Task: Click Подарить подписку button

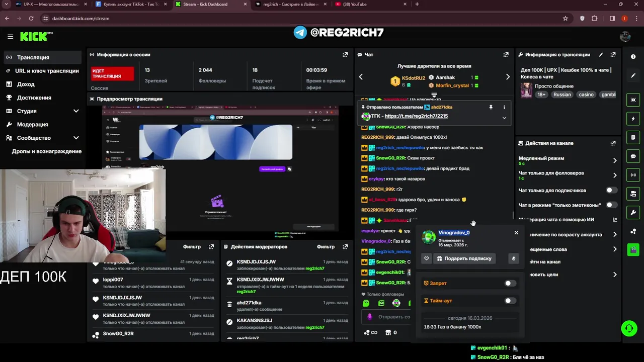Action: pyautogui.click(x=463, y=258)
